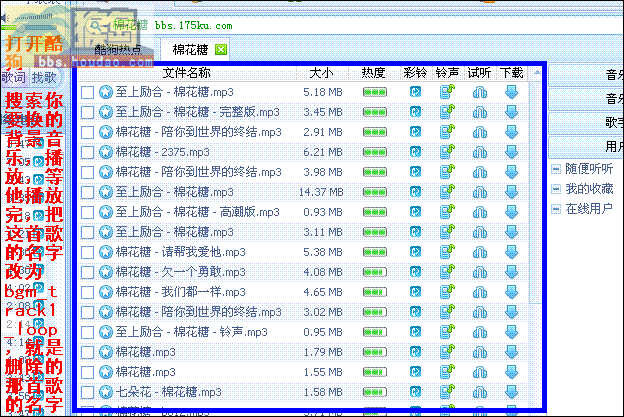Set ringtone from 至上励合 - 棉花糖 - 铃声.mp3
This screenshot has height=417, width=624.
click(x=447, y=332)
